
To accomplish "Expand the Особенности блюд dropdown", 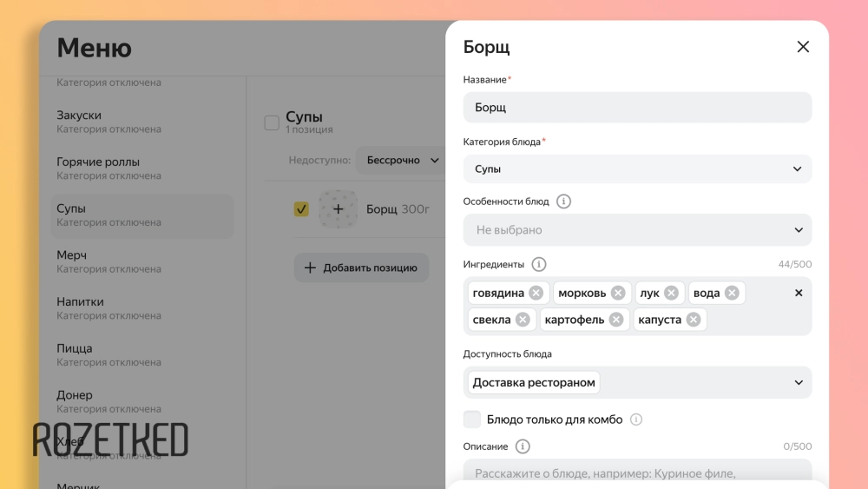I will pos(638,230).
